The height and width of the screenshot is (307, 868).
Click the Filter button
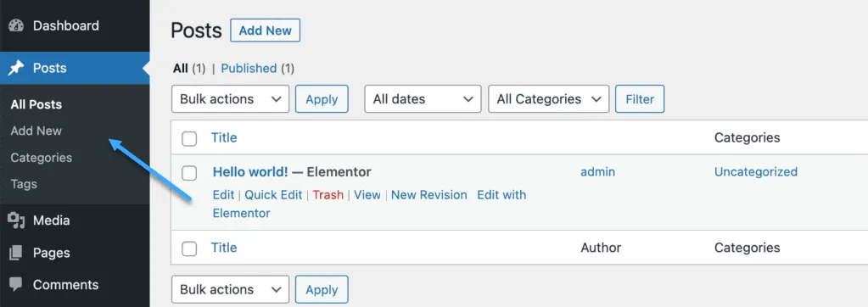coord(640,99)
